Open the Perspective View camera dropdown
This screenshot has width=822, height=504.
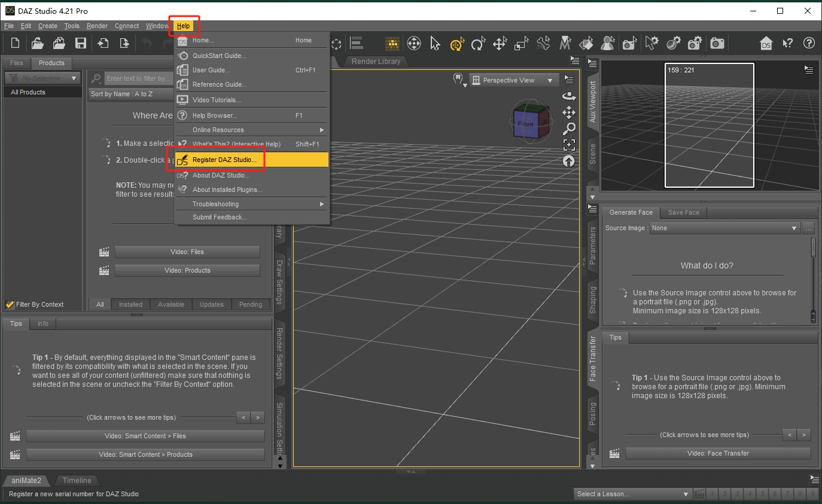pos(514,80)
